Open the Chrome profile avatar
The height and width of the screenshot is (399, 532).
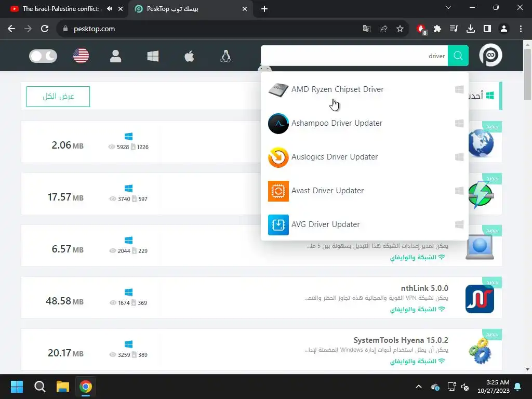504,29
